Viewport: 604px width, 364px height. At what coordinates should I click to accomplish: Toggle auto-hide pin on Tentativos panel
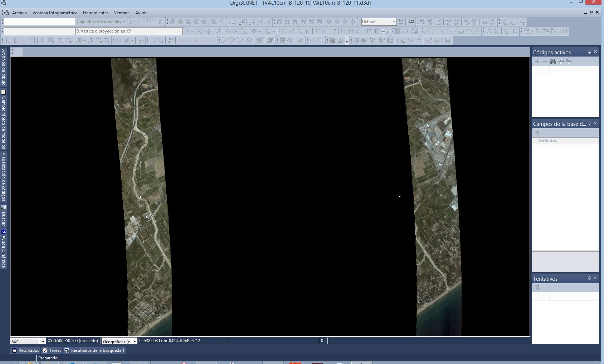tap(589, 279)
